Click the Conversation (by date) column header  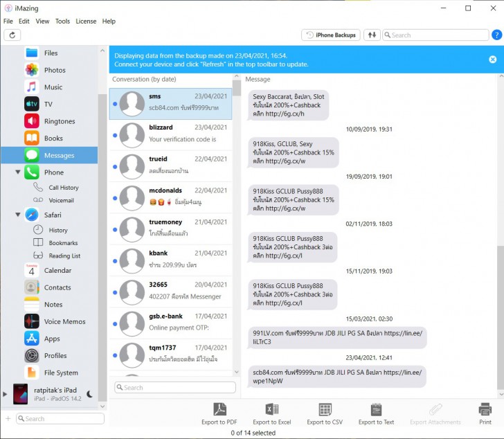click(x=144, y=80)
